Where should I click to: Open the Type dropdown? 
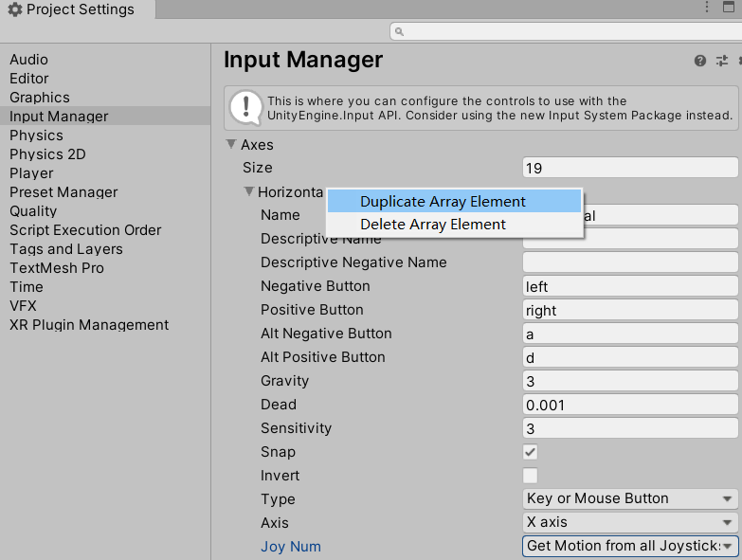tap(630, 499)
